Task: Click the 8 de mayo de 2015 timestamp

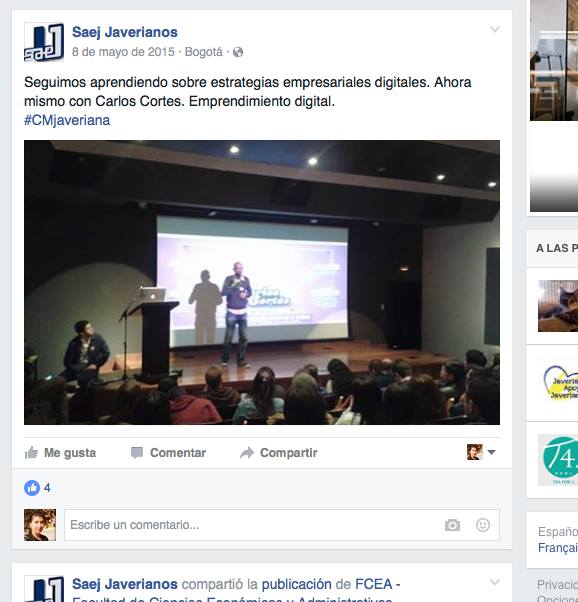Action: pos(123,52)
